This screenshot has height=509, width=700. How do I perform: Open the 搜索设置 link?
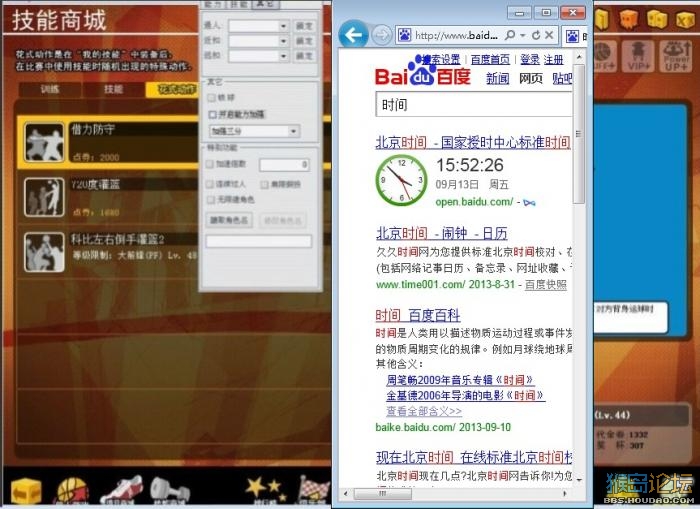point(441,59)
